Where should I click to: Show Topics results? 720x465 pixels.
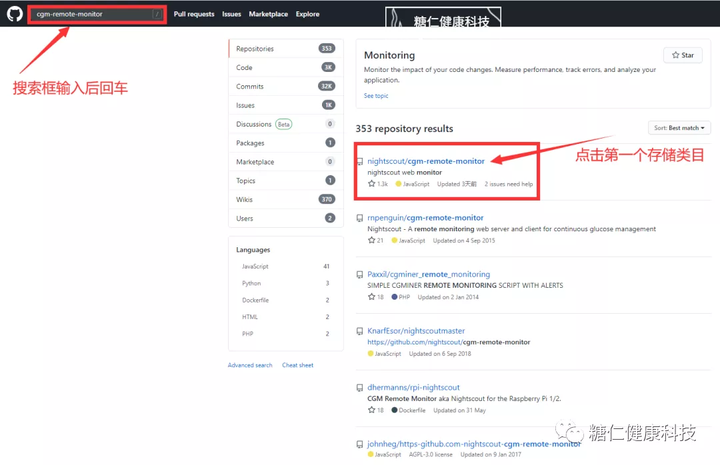(286, 180)
